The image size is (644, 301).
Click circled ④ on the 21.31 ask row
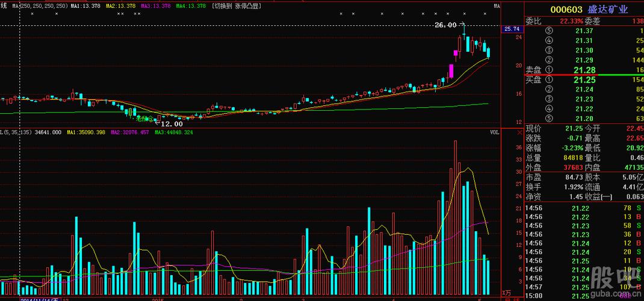click(550, 40)
